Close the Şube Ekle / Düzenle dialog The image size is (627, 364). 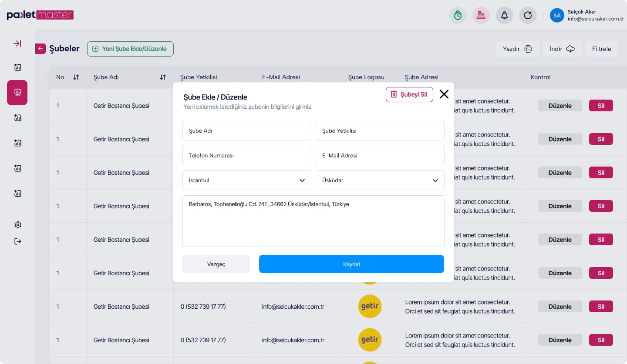tap(444, 94)
